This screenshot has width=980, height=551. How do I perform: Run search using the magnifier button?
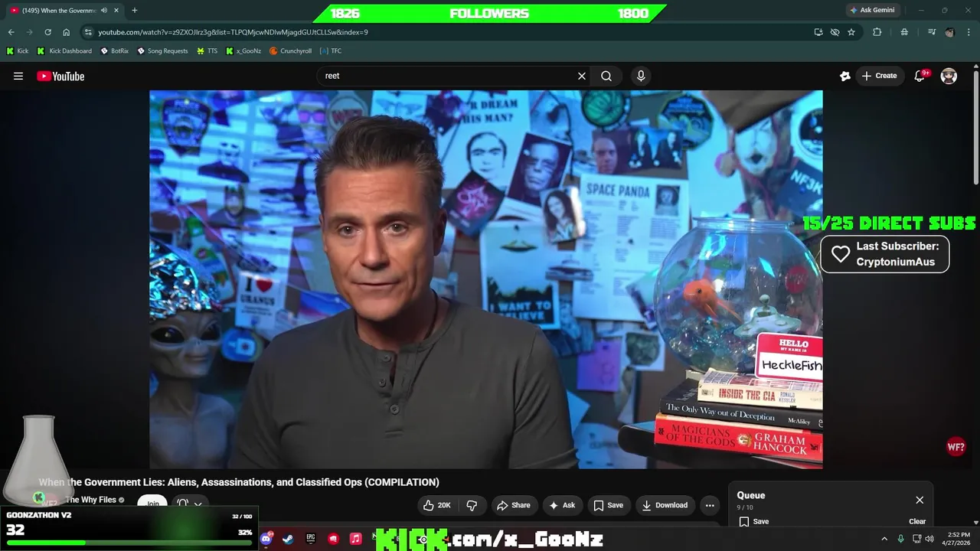[606, 76]
